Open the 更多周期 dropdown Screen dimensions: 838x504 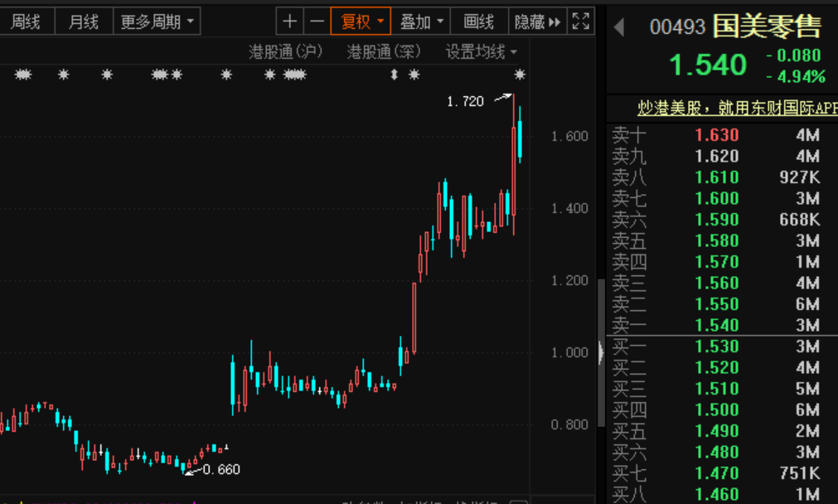click(157, 22)
